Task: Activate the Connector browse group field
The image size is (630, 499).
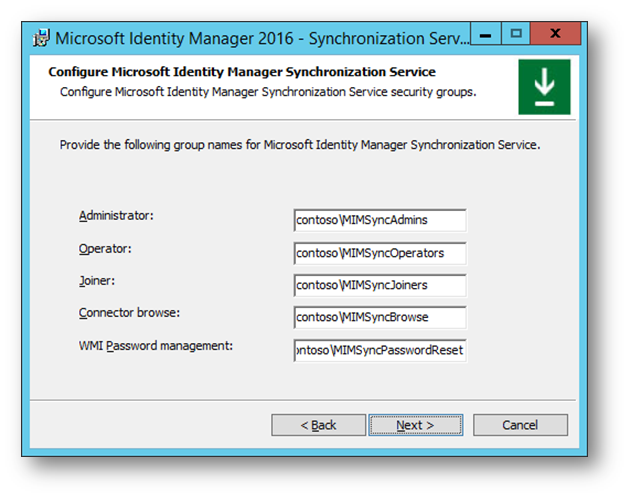Action: point(380,317)
